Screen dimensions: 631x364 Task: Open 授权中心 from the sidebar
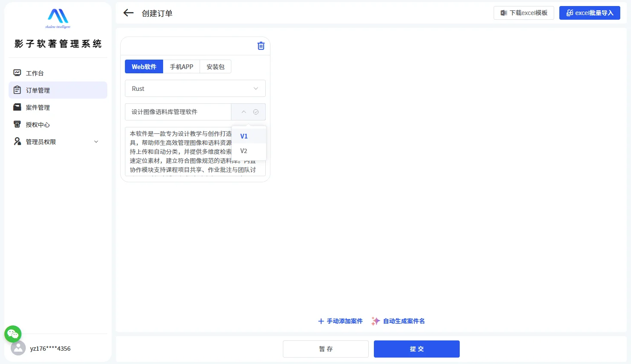click(x=38, y=124)
